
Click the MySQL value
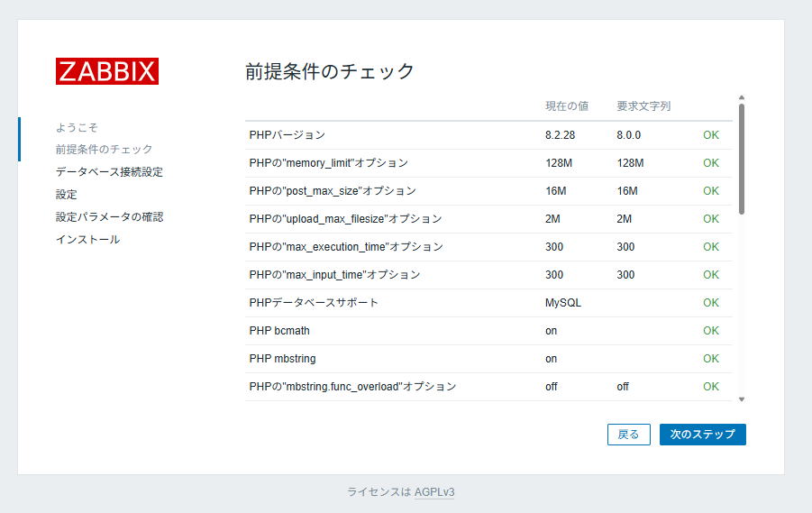563,303
